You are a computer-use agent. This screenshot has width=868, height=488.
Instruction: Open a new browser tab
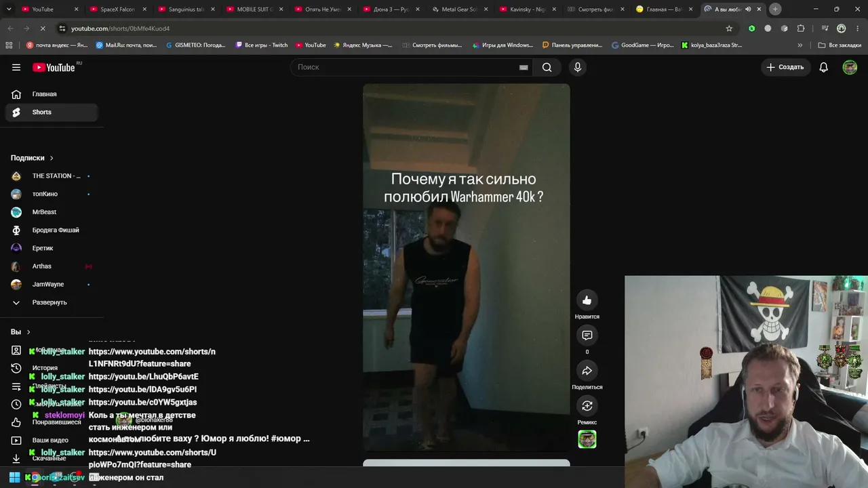pyautogui.click(x=775, y=9)
